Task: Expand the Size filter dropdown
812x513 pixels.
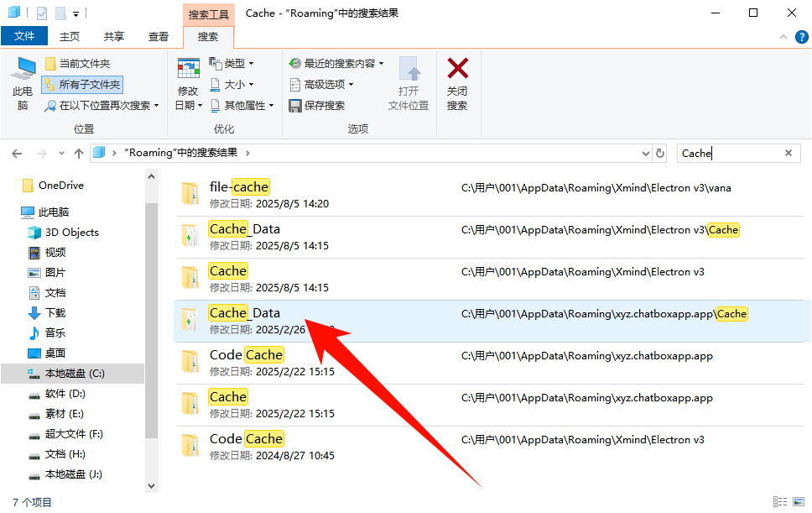Action: click(x=232, y=85)
